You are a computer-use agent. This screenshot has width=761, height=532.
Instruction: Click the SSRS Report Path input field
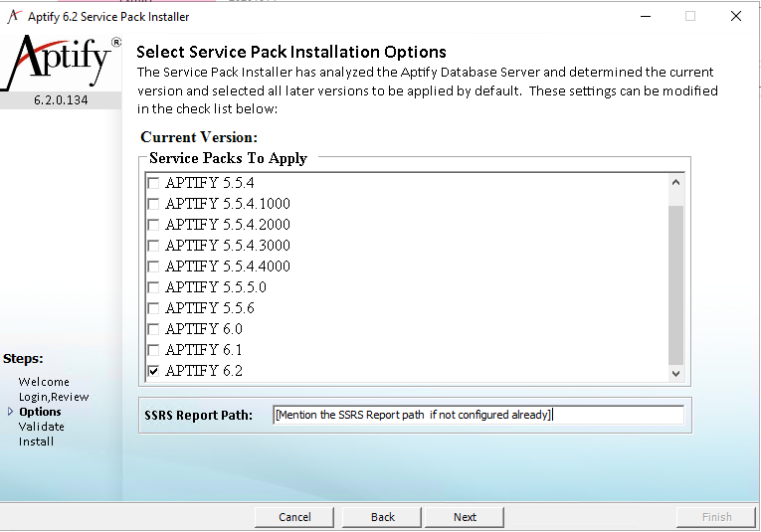click(478, 415)
